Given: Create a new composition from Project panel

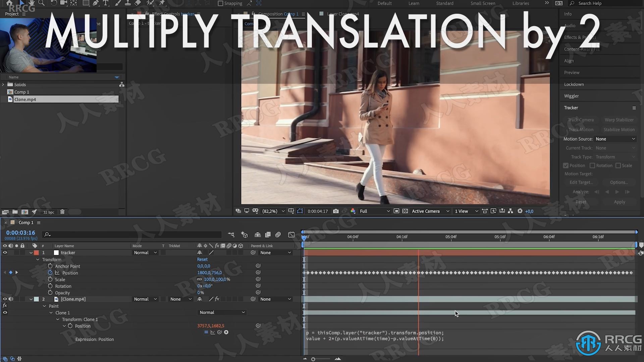Looking at the screenshot, I should [x=25, y=212].
